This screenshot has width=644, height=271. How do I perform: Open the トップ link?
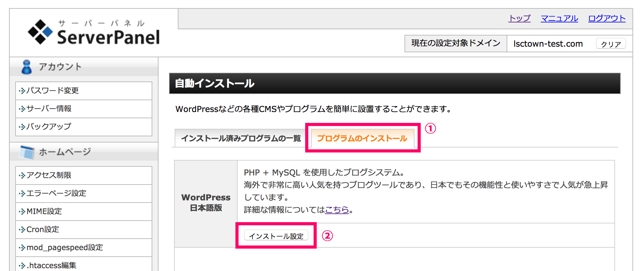pyautogui.click(x=519, y=18)
